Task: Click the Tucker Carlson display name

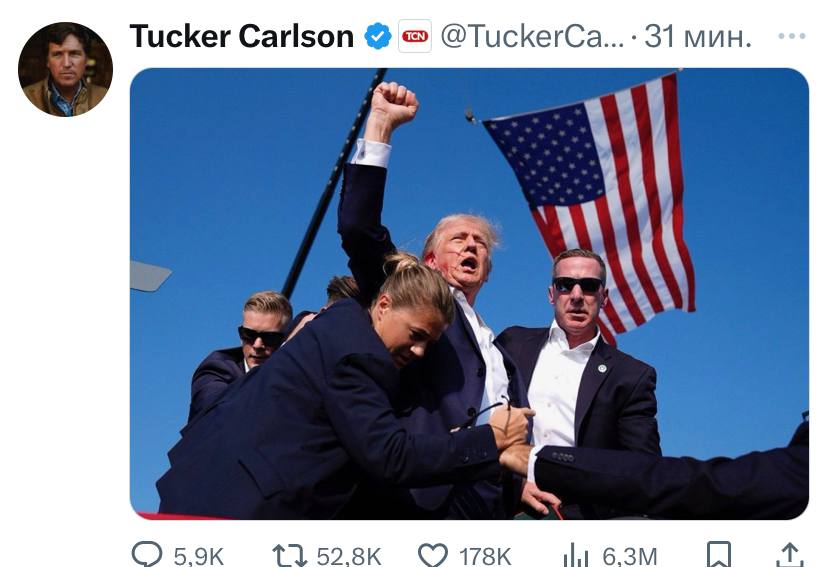Action: click(x=241, y=36)
